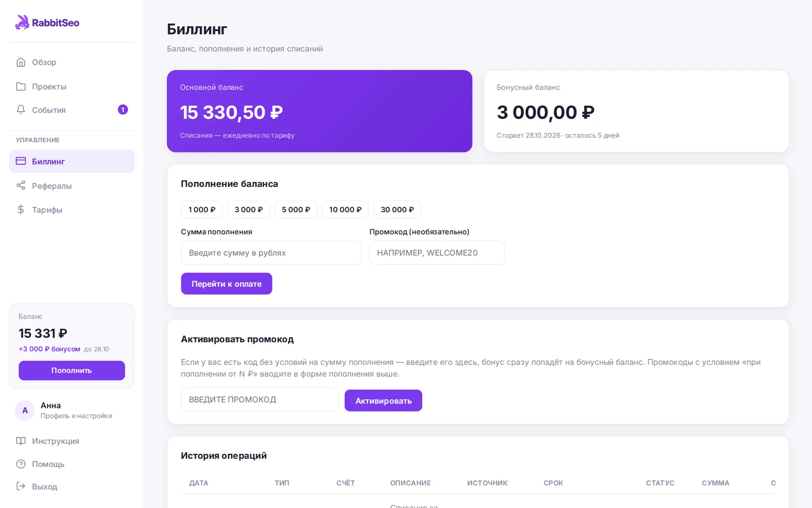This screenshot has width=812, height=508.
Task: Click the dollar icon for Тарифы
Action: pyautogui.click(x=21, y=210)
